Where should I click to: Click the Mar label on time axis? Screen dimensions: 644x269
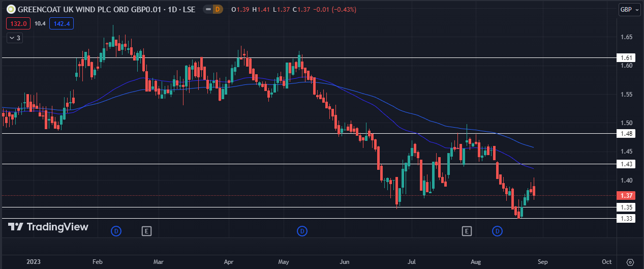(158, 261)
